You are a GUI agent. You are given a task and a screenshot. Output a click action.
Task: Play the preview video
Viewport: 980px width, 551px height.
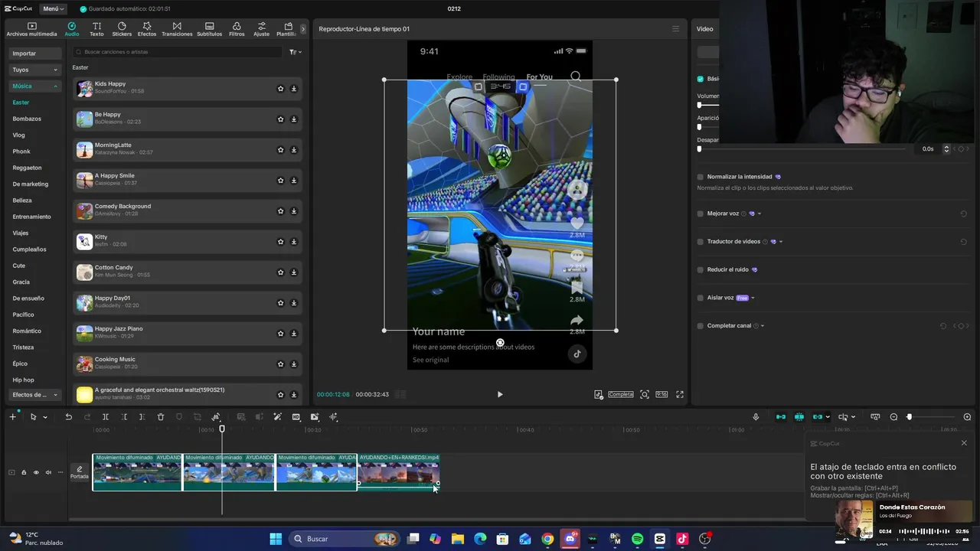(500, 395)
